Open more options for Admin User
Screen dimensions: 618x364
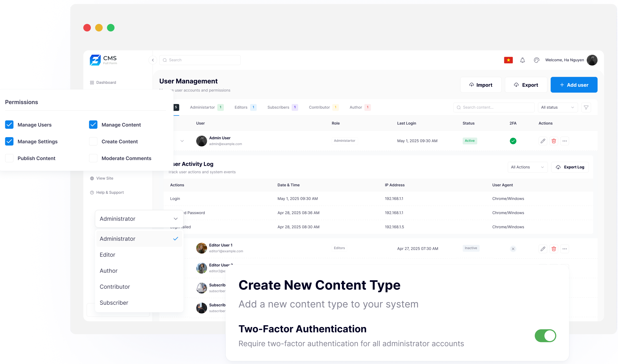(564, 141)
